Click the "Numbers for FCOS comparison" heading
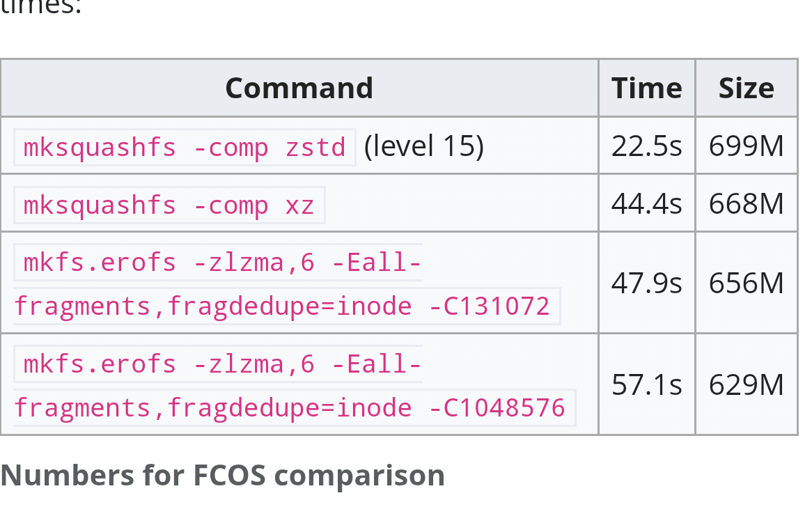Viewport: 812px width, 530px height. point(222,475)
